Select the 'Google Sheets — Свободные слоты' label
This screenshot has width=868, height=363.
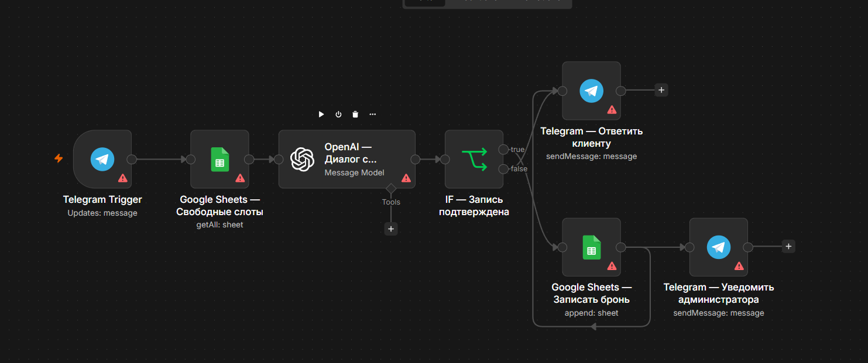[219, 206]
